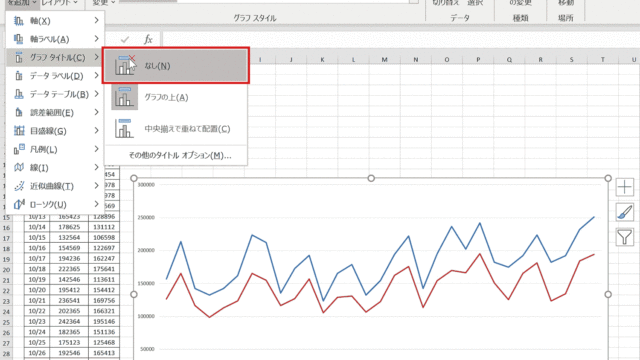Screen dimensions: 640x360
Task: Select グラフ タイトル(C) menu entry
Action: 55,57
